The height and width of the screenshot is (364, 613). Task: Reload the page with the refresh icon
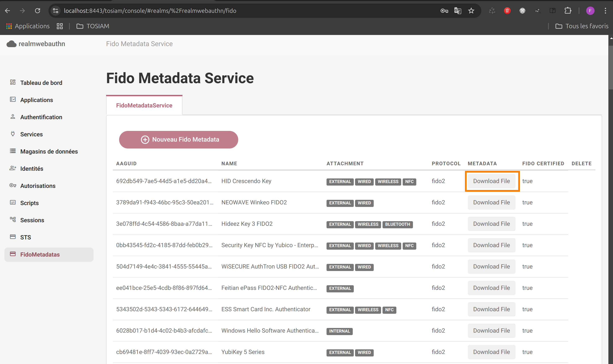pyautogui.click(x=37, y=10)
